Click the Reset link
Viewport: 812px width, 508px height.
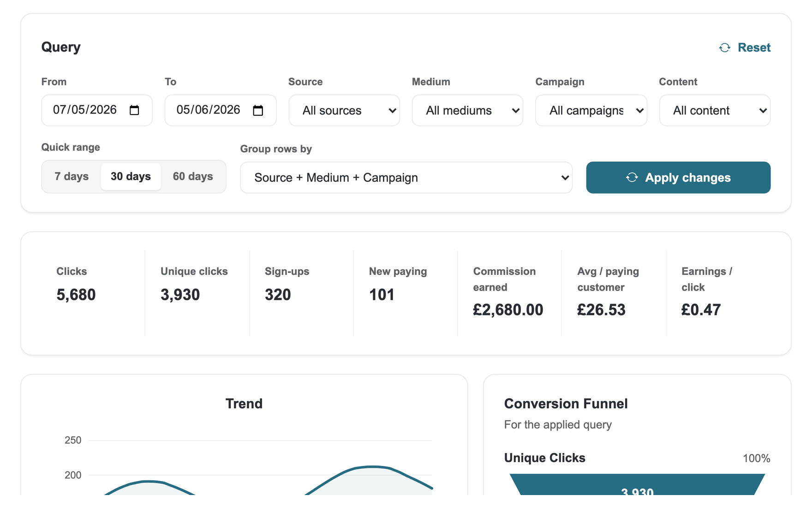[745, 48]
